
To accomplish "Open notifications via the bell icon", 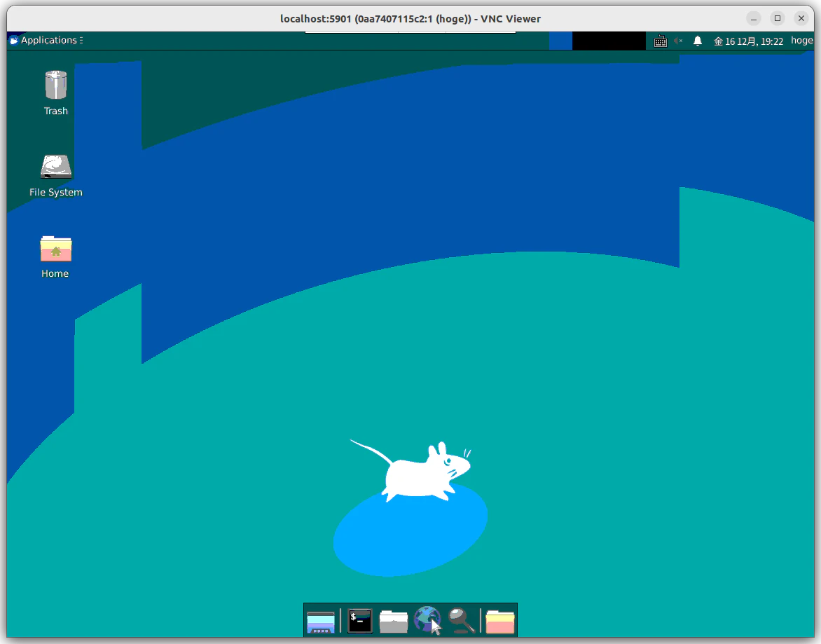I will pos(698,41).
